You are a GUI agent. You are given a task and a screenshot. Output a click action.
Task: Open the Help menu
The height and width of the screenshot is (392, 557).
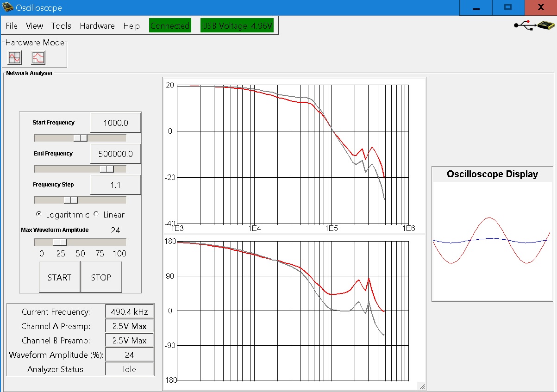click(131, 26)
